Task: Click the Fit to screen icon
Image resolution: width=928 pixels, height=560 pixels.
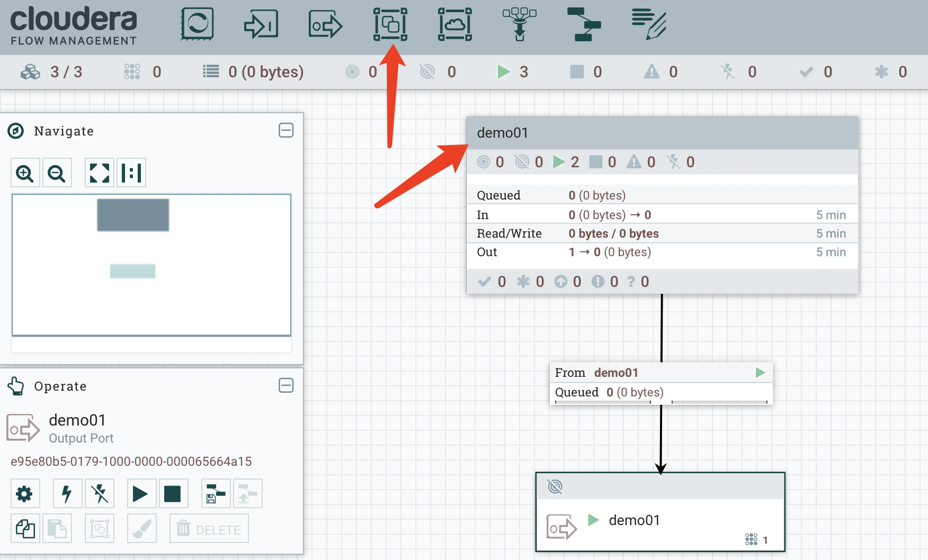Action: [100, 173]
